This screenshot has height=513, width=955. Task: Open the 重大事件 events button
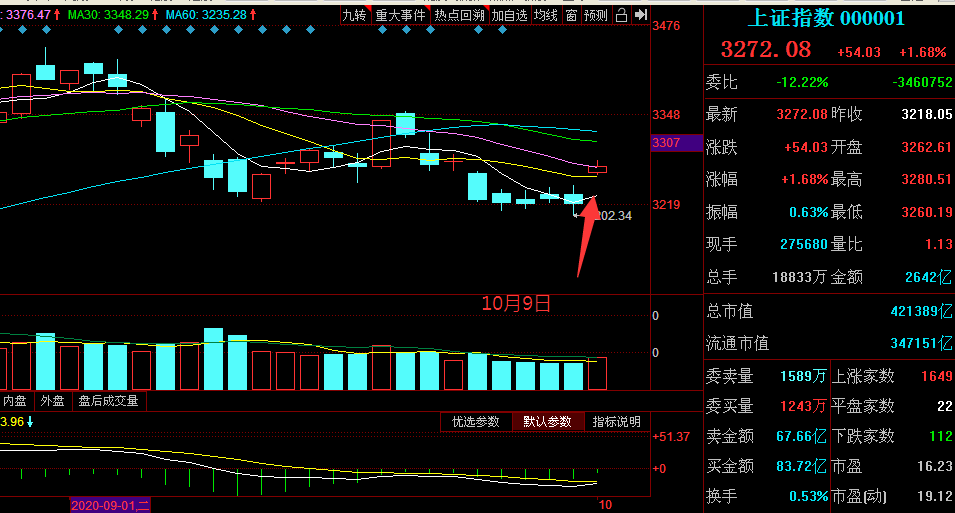click(x=400, y=15)
